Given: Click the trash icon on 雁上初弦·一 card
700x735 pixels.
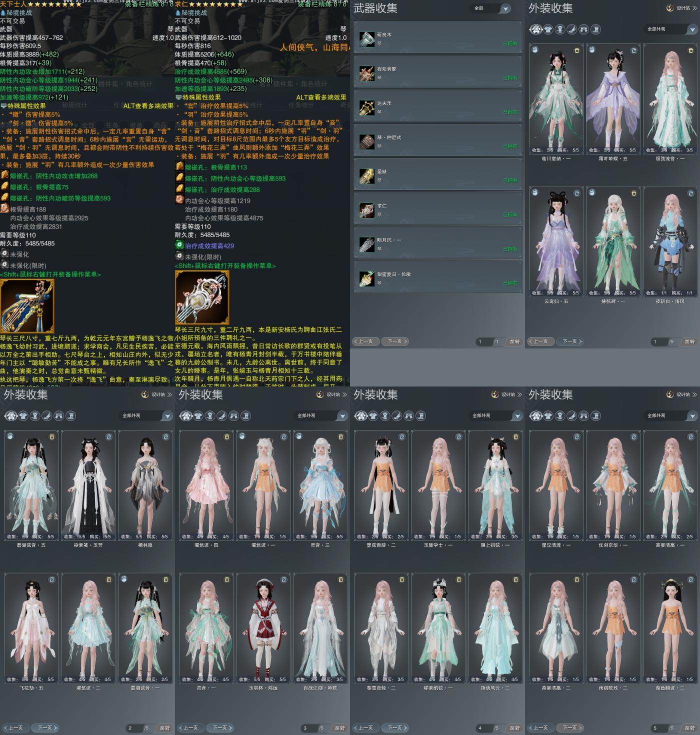Looking at the screenshot, I should 516,437.
